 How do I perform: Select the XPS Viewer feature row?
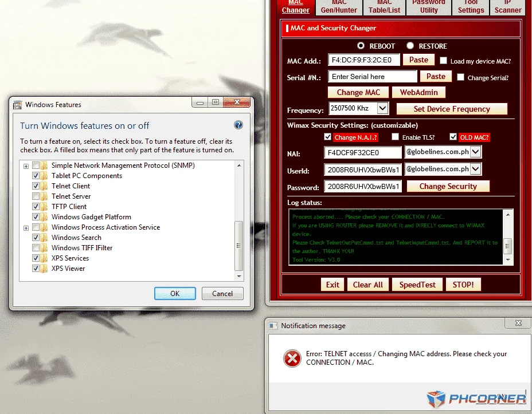[x=68, y=269]
